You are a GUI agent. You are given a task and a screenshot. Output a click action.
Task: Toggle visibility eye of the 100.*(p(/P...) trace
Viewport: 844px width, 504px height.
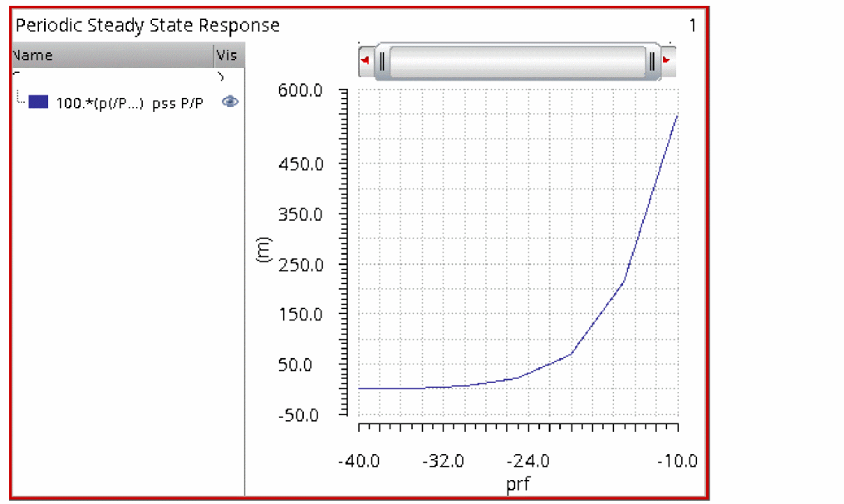[230, 101]
